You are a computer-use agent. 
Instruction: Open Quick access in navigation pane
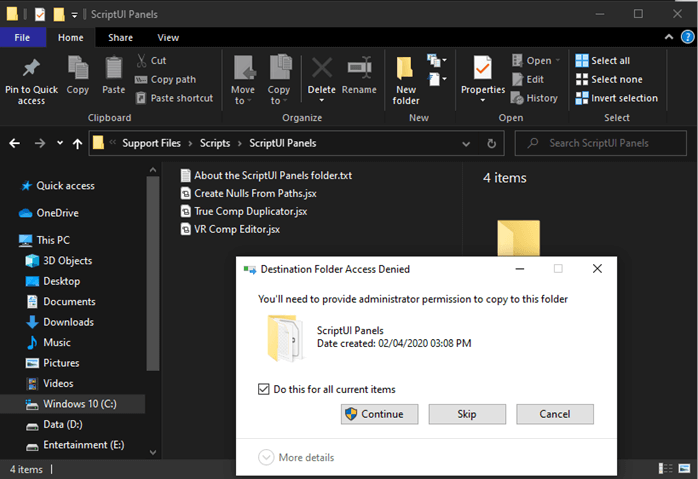[x=58, y=186]
